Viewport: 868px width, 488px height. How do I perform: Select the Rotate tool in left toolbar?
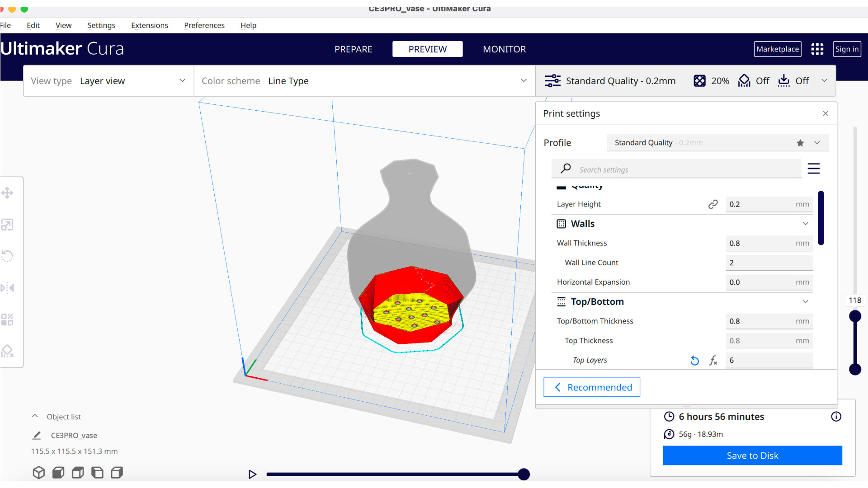[7, 256]
